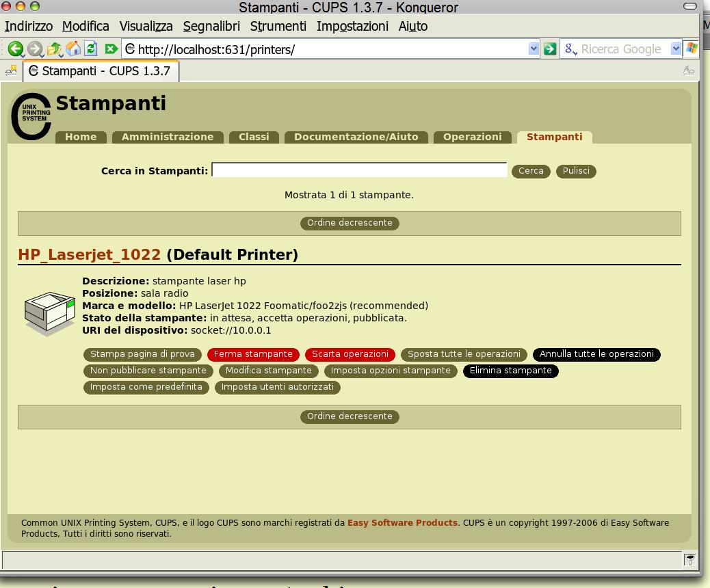
Task: Open the Aiuto menu
Action: point(413,26)
